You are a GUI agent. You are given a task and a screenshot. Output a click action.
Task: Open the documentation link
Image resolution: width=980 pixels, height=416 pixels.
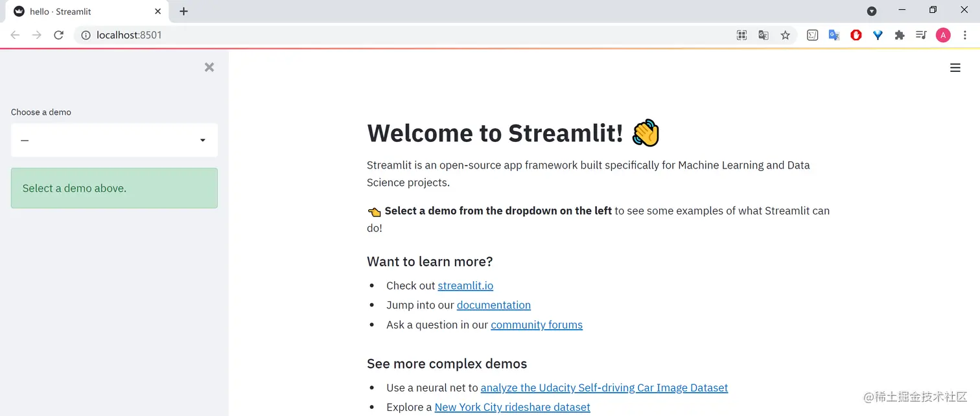(x=493, y=305)
